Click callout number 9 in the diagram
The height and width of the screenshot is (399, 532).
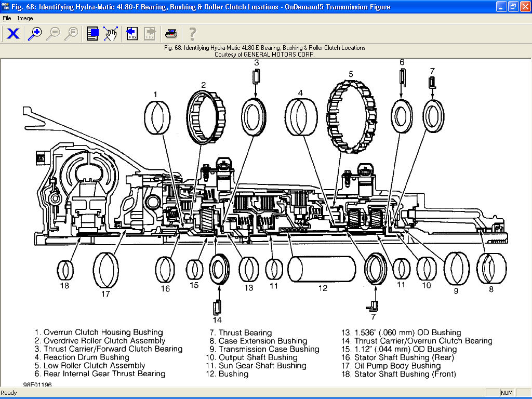tap(456, 291)
